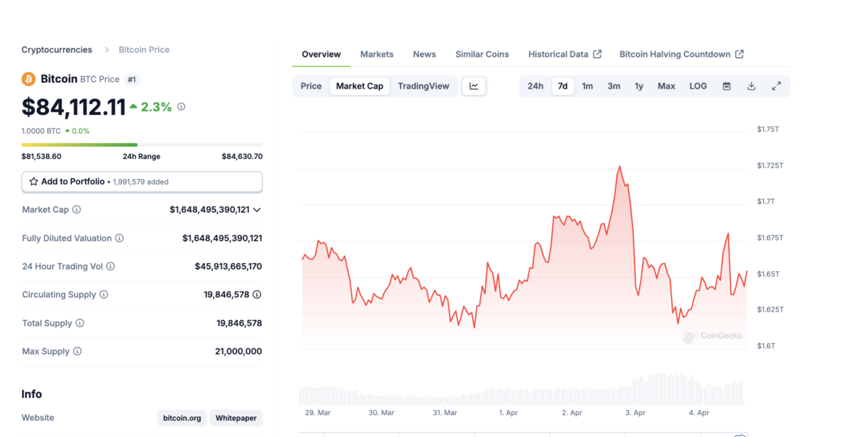The width and height of the screenshot is (868, 437).
Task: Click the star icon in Add to Portfolio
Action: 33,182
